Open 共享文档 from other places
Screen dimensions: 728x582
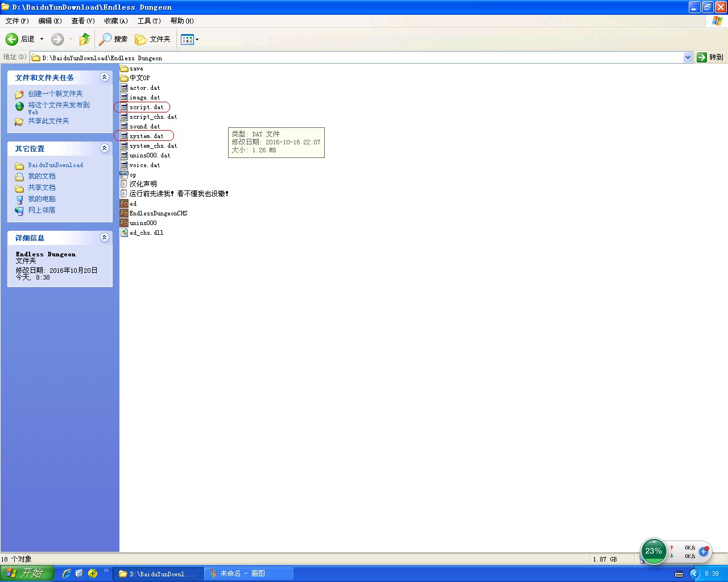click(42, 188)
